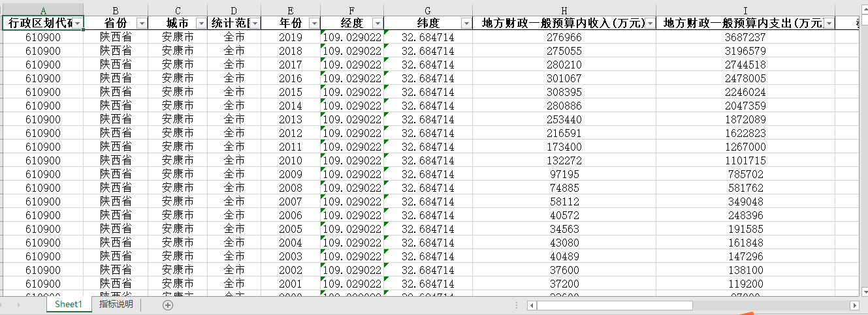Select the 省份 header cell

pos(116,23)
